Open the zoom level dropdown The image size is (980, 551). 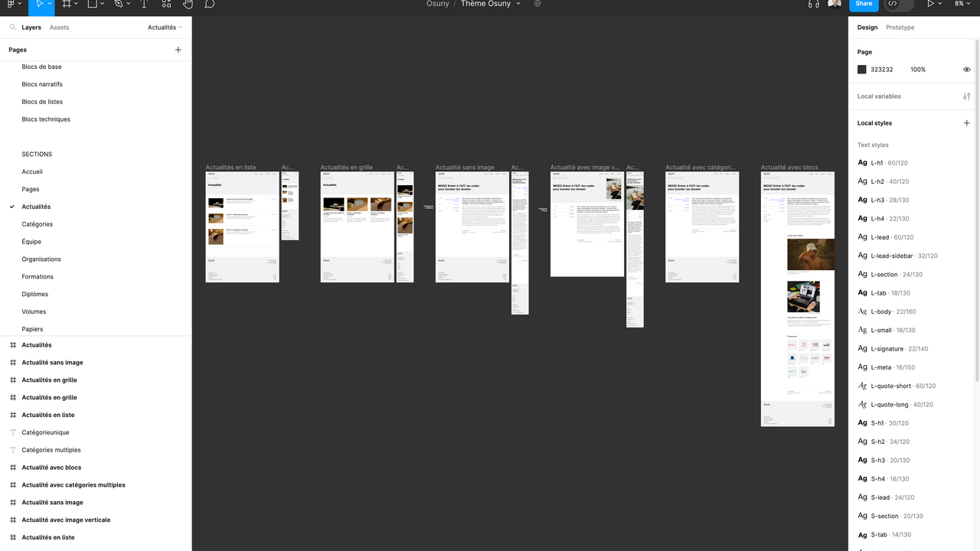pyautogui.click(x=961, y=4)
